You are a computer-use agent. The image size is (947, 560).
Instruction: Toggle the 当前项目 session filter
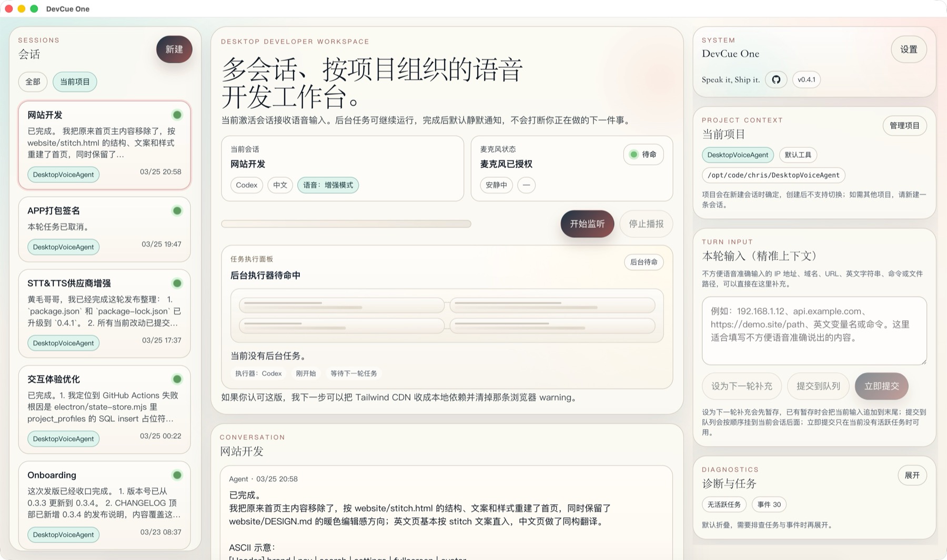click(75, 82)
